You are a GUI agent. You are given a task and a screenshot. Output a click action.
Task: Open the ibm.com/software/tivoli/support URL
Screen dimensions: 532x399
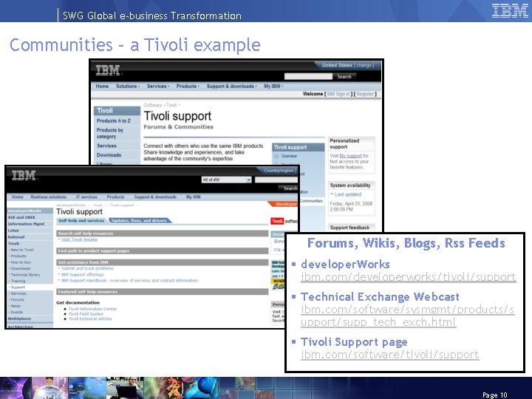click(x=390, y=355)
